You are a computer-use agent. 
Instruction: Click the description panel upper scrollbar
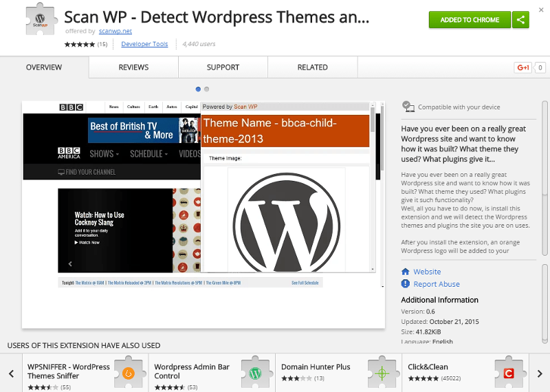[x=544, y=179]
